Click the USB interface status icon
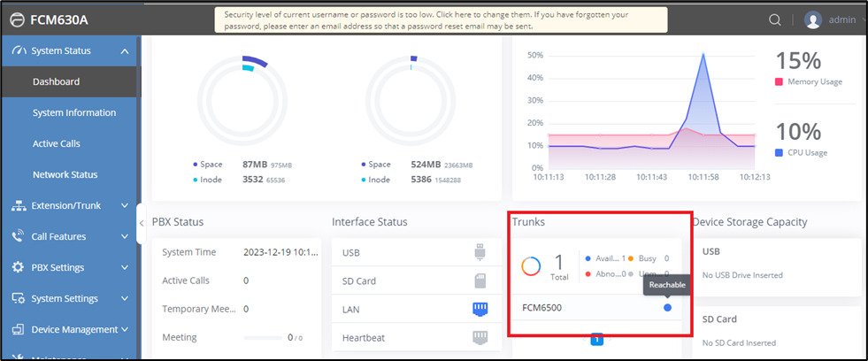Screen dimensions: 868x361 pyautogui.click(x=480, y=252)
